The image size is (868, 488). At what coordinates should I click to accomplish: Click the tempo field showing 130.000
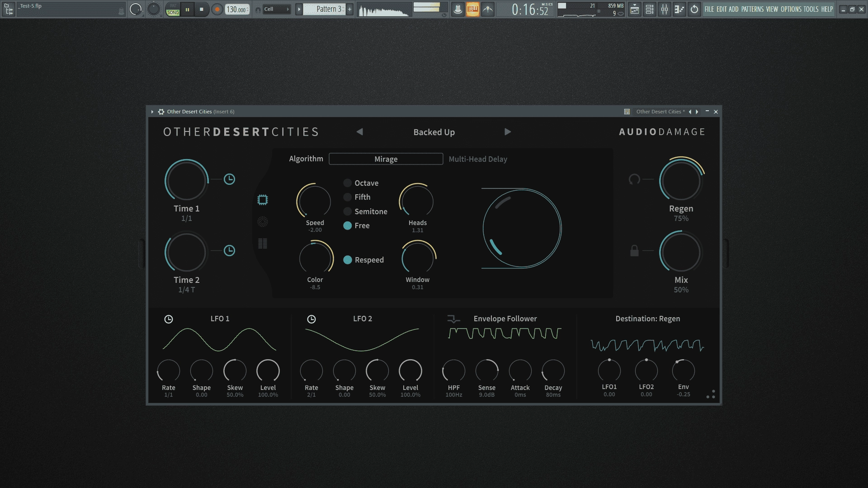coord(237,9)
